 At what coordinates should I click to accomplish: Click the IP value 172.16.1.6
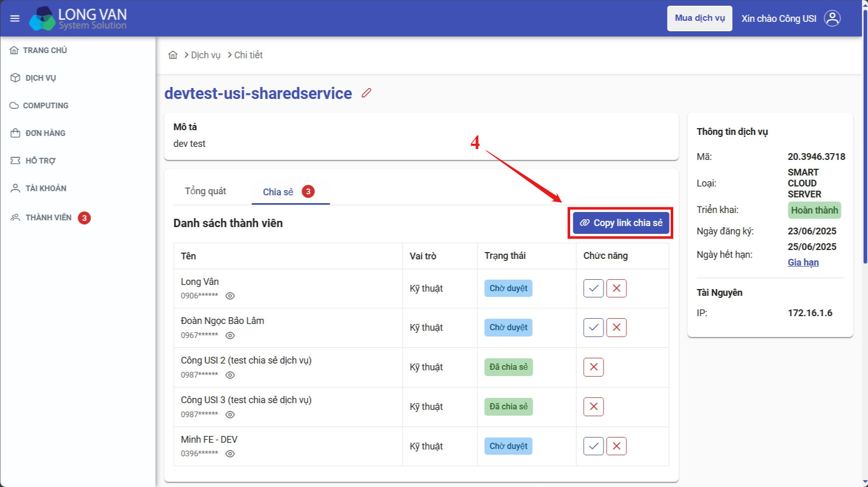[x=810, y=313]
